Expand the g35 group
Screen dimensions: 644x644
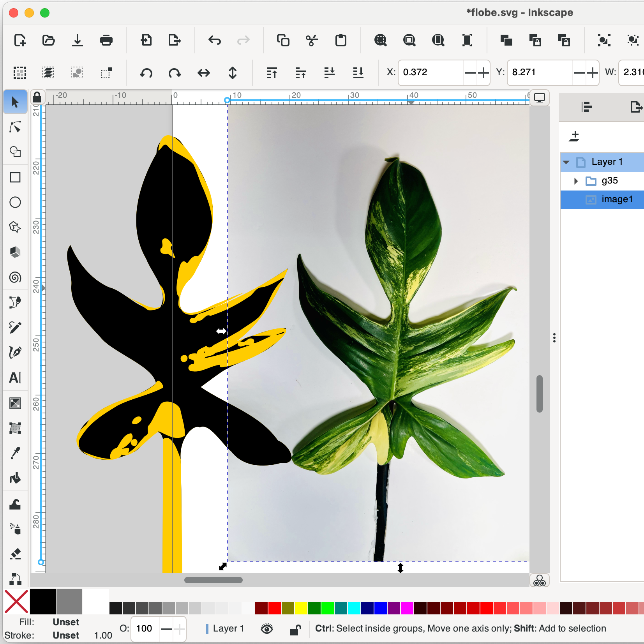click(576, 181)
